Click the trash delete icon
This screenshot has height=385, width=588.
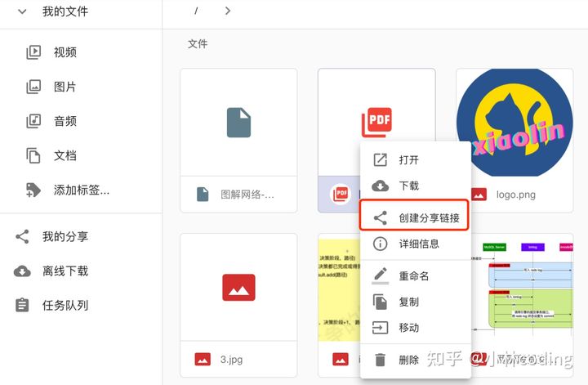pyautogui.click(x=380, y=360)
